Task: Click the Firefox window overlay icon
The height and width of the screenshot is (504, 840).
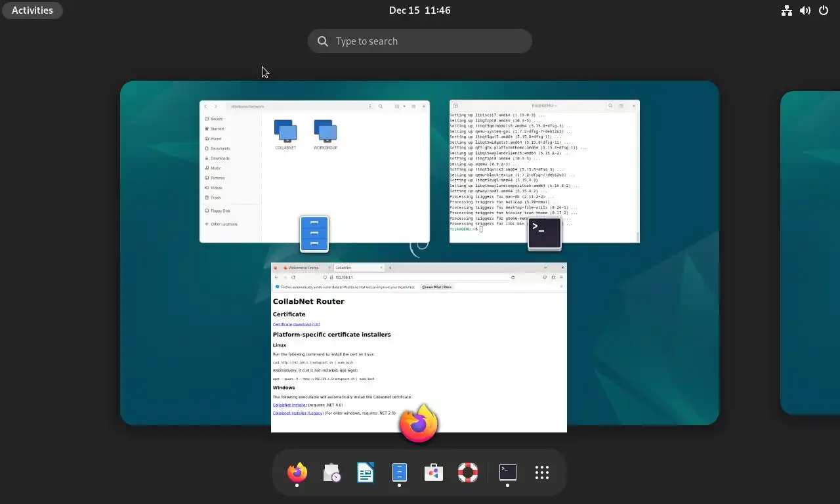Action: point(419,423)
